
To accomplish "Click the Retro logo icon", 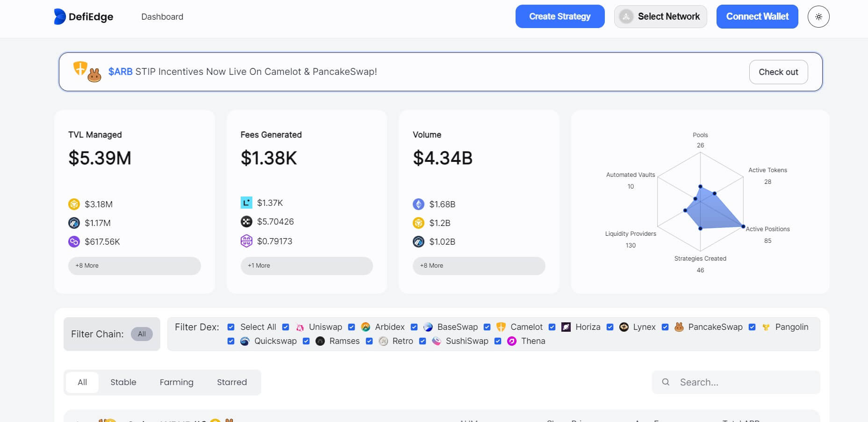I will (x=383, y=341).
